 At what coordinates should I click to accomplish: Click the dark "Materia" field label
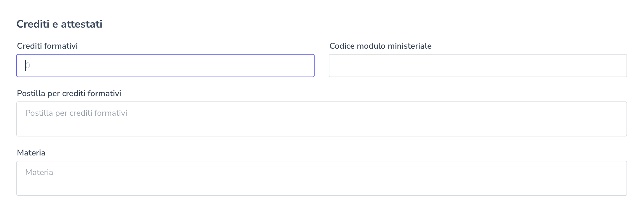(x=31, y=153)
